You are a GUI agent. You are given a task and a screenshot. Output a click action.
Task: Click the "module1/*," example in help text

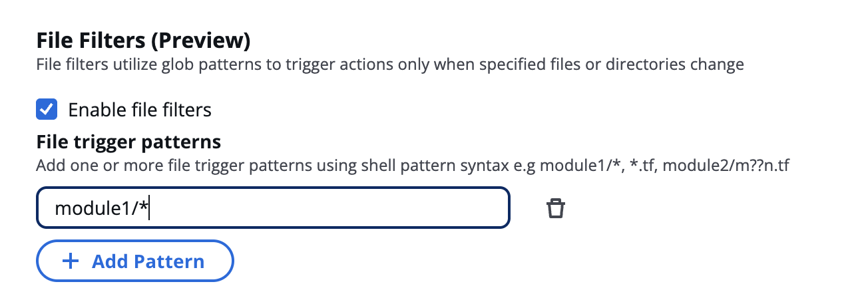[x=582, y=164]
